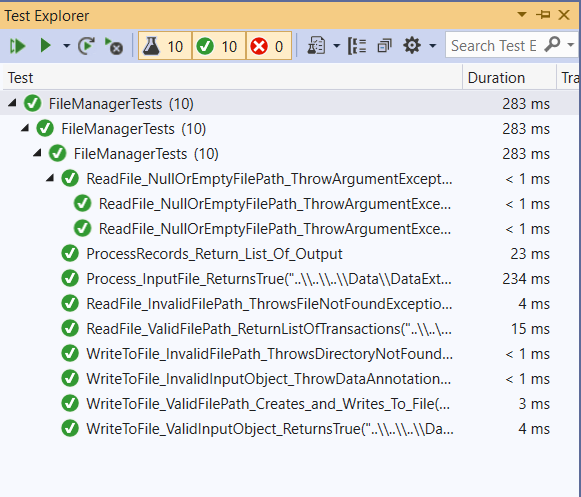Collapse the third-level FileManagerTests node
The width and height of the screenshot is (581, 497).
[x=37, y=153]
